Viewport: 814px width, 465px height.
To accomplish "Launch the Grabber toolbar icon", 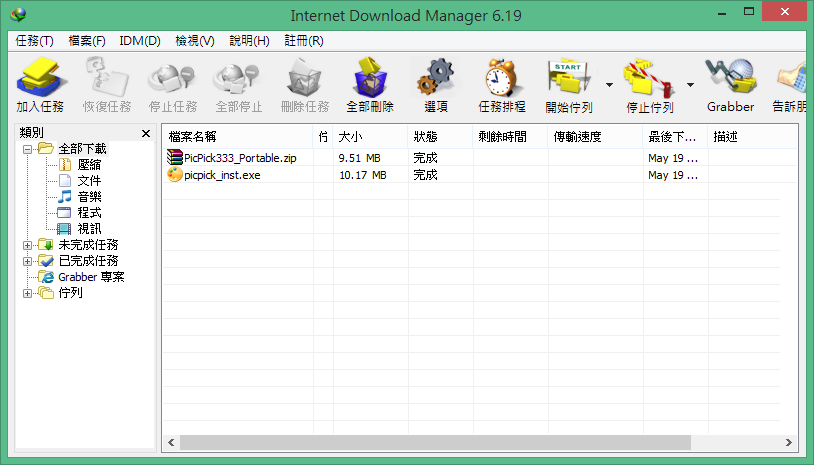I will (x=730, y=78).
